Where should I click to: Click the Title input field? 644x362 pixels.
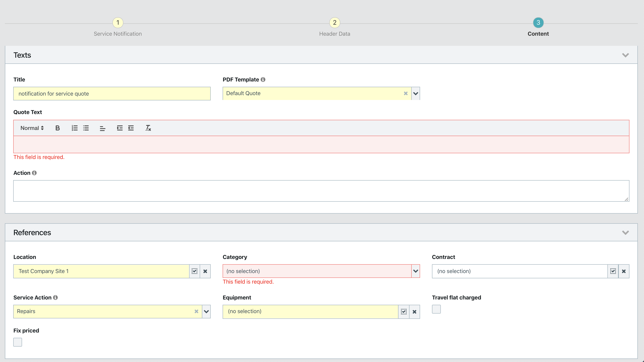coord(112,94)
